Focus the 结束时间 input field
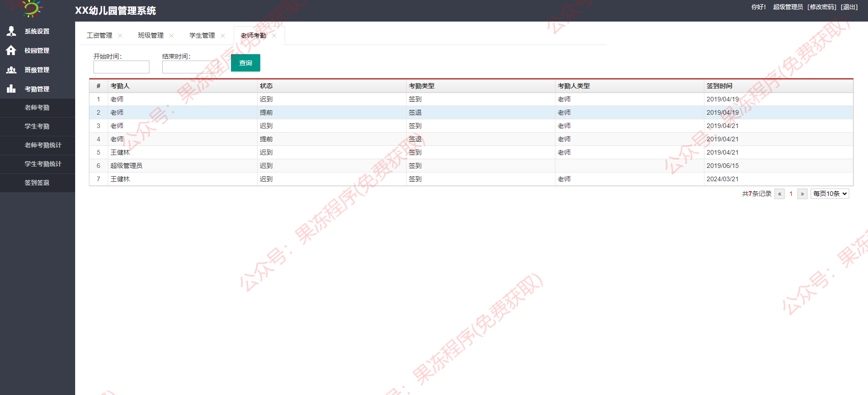The width and height of the screenshot is (868, 395). tap(190, 67)
